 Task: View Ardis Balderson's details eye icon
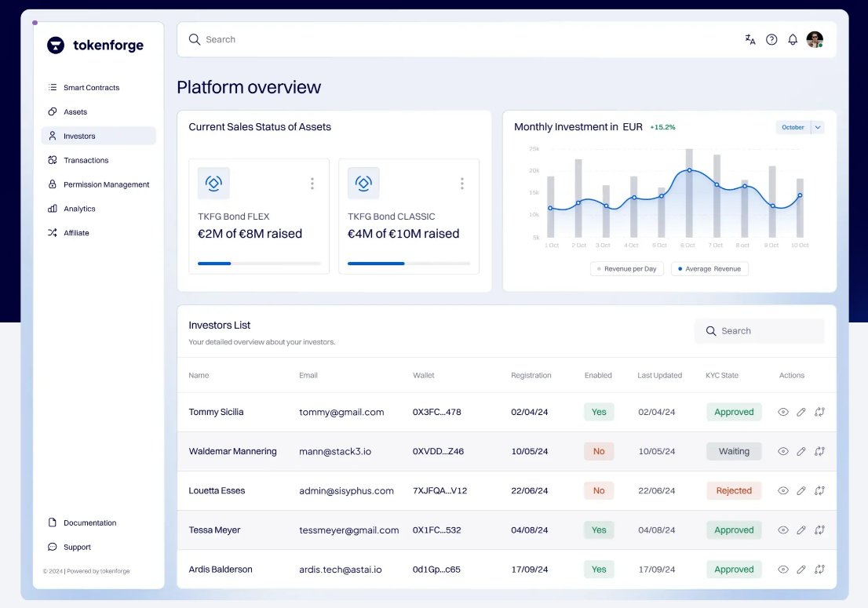coord(782,569)
